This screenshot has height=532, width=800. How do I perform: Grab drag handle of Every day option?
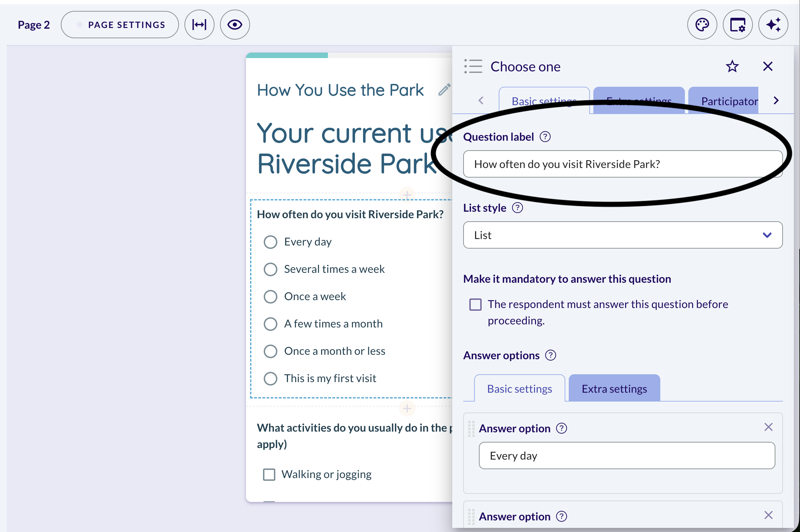[x=471, y=429]
